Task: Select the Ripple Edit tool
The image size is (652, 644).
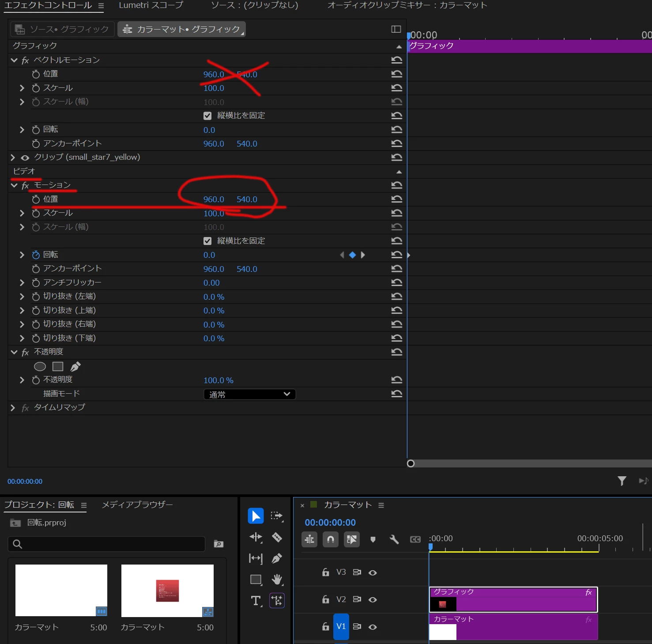Action: tap(256, 537)
